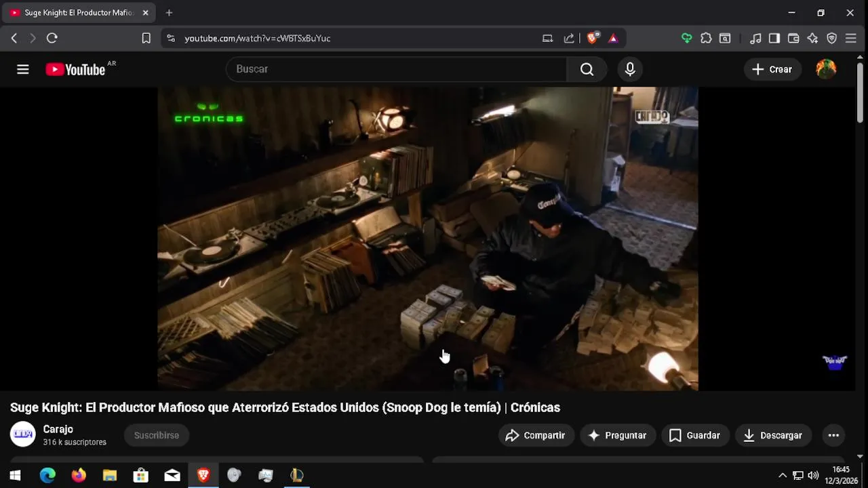Open the Extensions puzzle piece menu
Screen dimensions: 868x488
(706, 38)
